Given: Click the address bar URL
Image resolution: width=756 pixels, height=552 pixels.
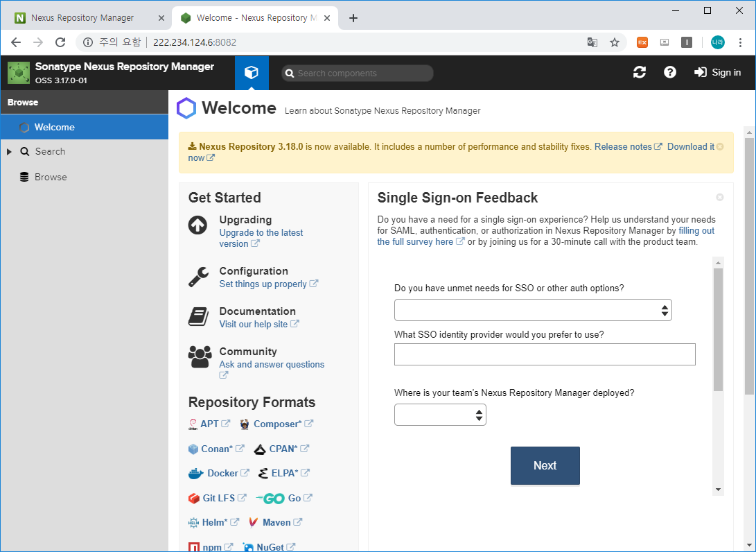Looking at the screenshot, I should coord(195,42).
